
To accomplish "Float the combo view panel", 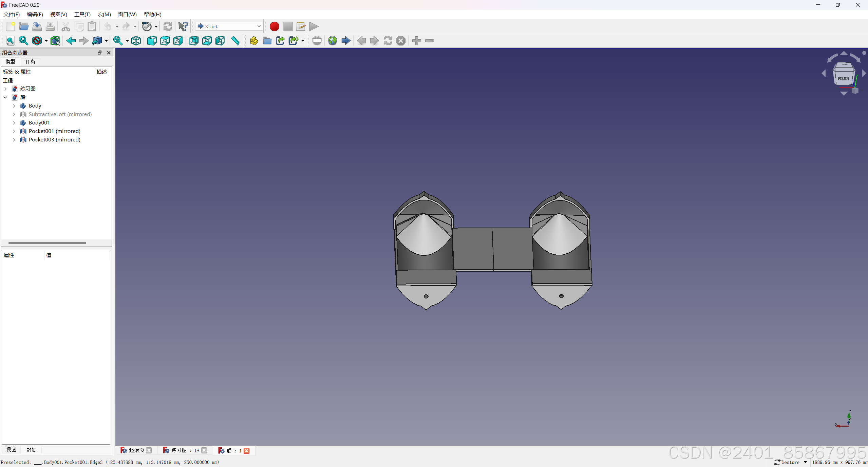I will click(100, 53).
